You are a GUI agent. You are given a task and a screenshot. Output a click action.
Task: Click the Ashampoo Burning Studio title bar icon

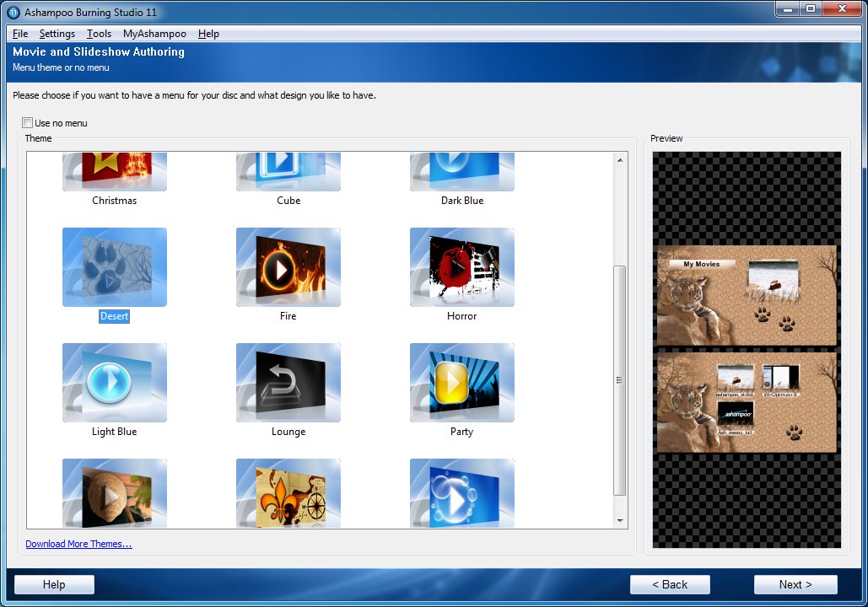(13, 12)
